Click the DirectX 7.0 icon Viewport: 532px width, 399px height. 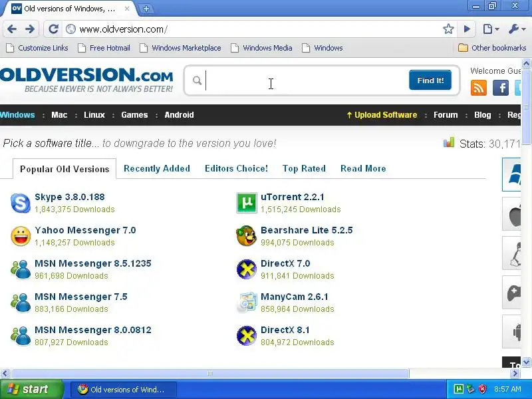pyautogui.click(x=246, y=269)
